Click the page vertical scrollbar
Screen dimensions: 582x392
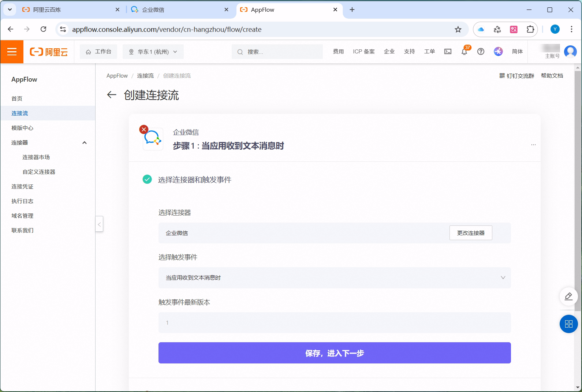coord(578,191)
